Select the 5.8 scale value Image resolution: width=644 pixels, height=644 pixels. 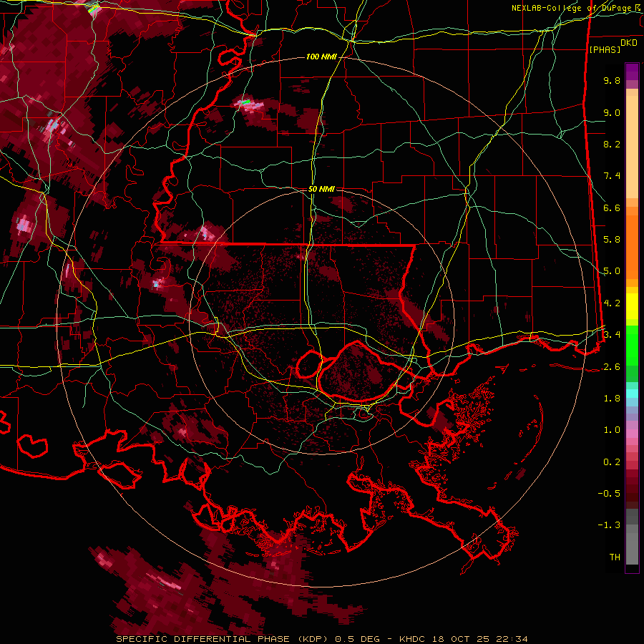[612, 240]
